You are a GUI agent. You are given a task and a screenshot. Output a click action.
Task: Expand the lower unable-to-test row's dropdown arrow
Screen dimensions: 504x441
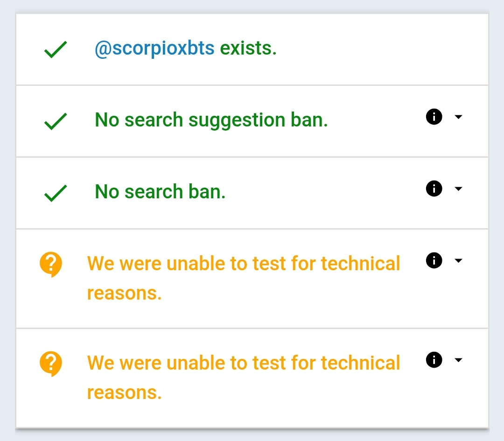(458, 360)
